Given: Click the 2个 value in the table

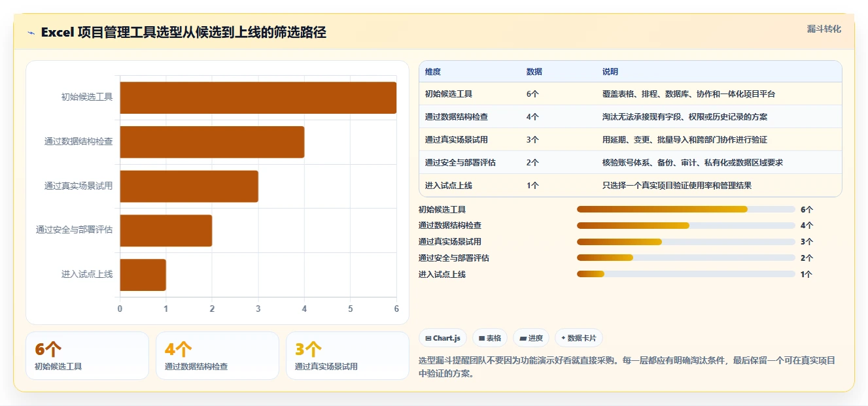Looking at the screenshot, I should (532, 163).
